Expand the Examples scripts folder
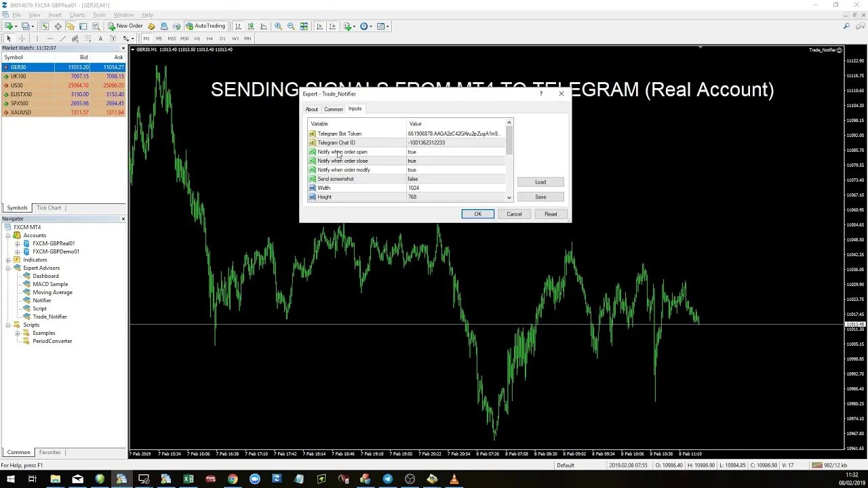The image size is (868, 488). [18, 333]
